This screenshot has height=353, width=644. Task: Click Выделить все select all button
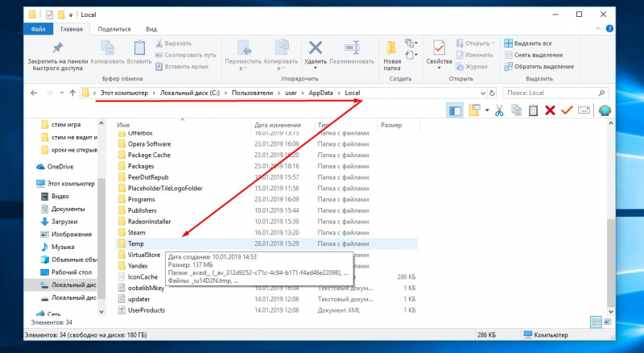[x=528, y=44]
